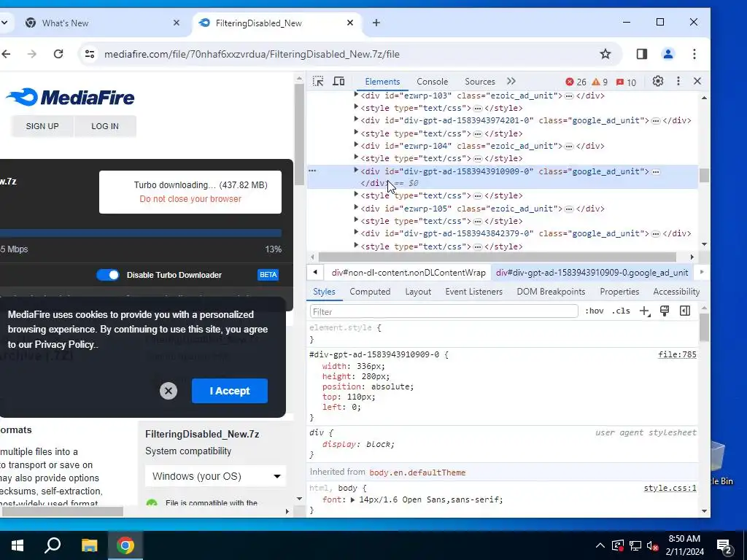Click the warnings count 9
The image size is (747, 560).
point(600,82)
